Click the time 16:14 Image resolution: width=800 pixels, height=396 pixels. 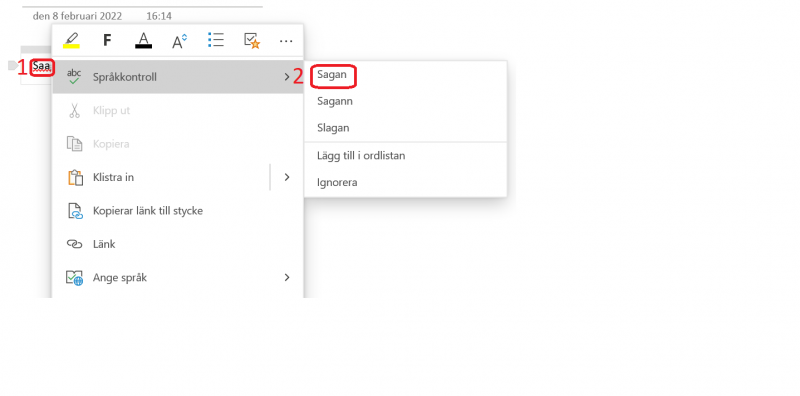point(159,16)
